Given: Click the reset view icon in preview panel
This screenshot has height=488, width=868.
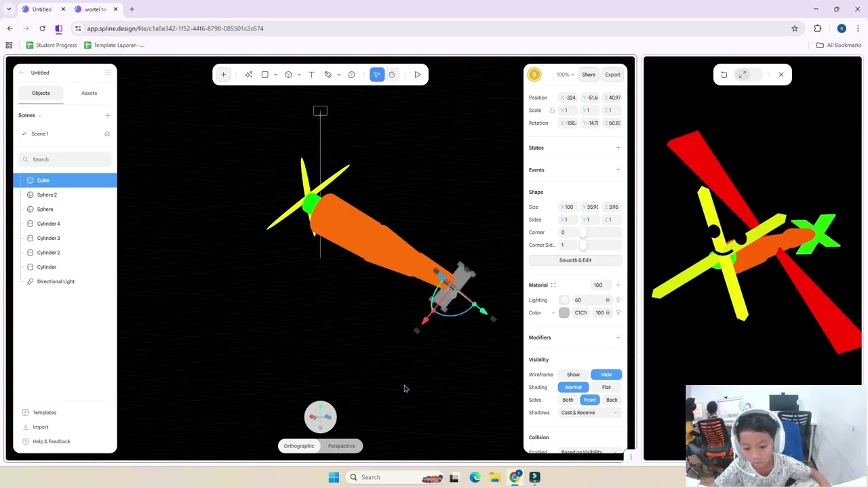Looking at the screenshot, I should pos(724,75).
